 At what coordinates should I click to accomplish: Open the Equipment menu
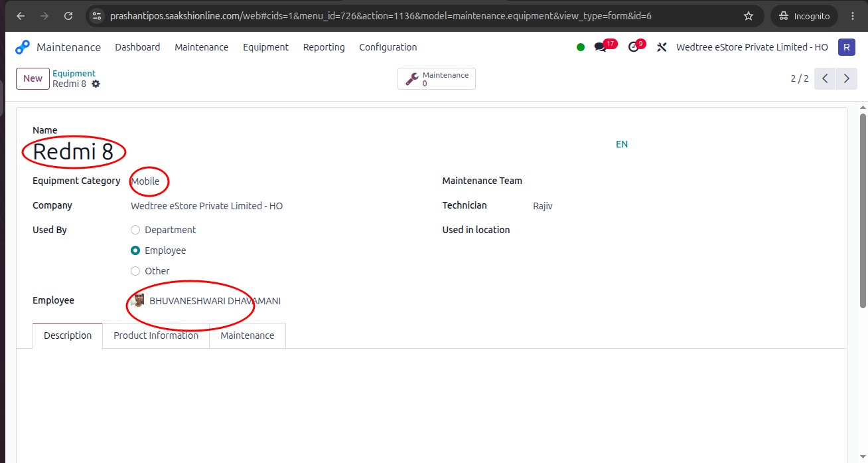265,47
